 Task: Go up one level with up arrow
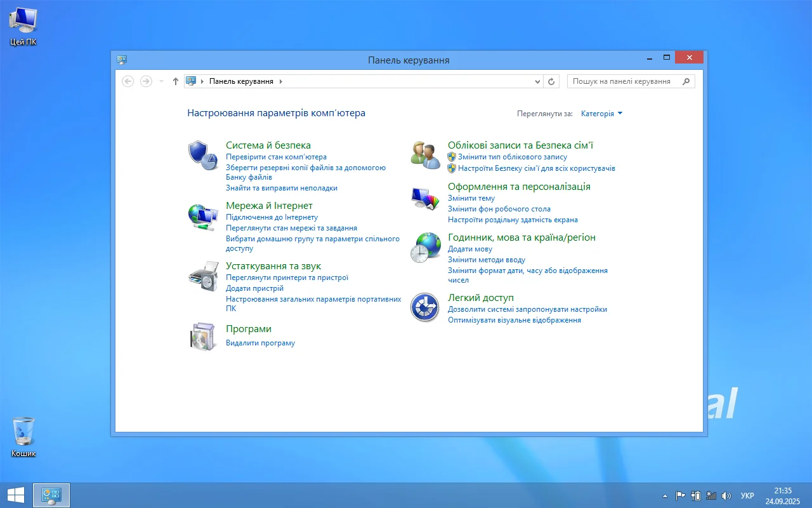[x=176, y=81]
